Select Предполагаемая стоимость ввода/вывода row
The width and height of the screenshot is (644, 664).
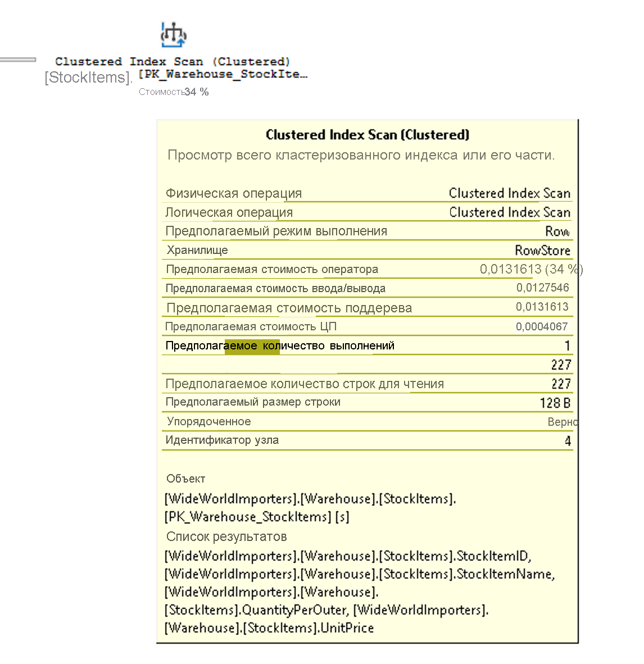click(x=368, y=288)
